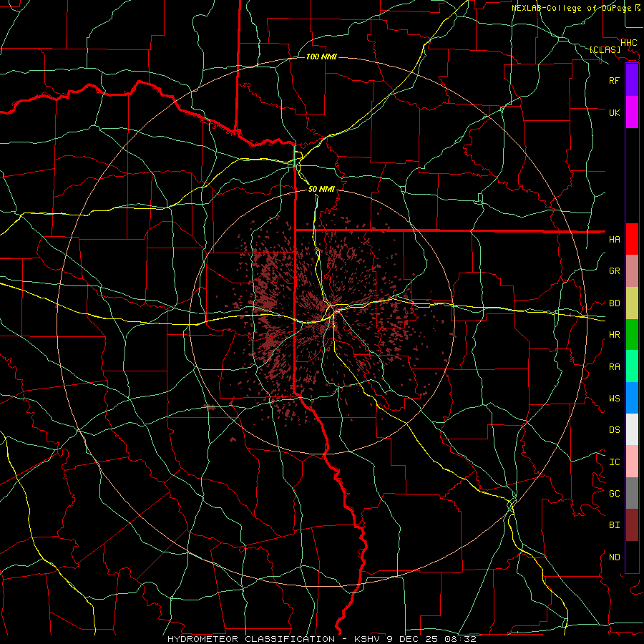Click the NEXLAB-College of DuPage text
Screen dimensions: 644x644
(x=573, y=8)
